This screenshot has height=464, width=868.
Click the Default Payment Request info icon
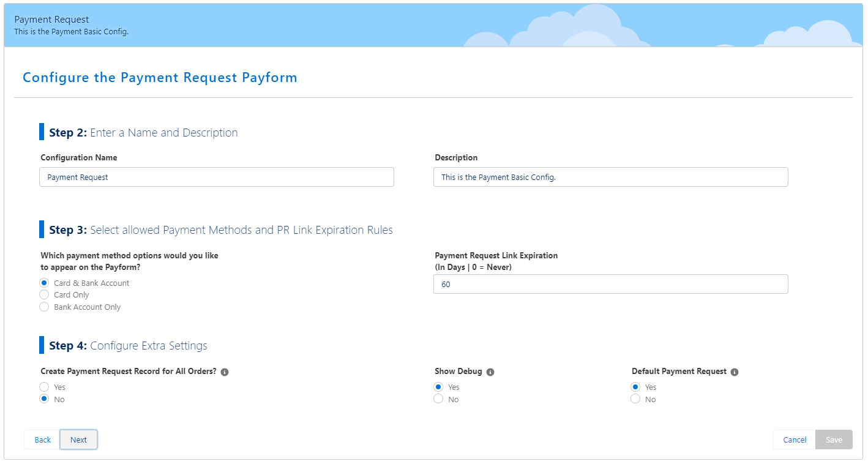pos(735,372)
